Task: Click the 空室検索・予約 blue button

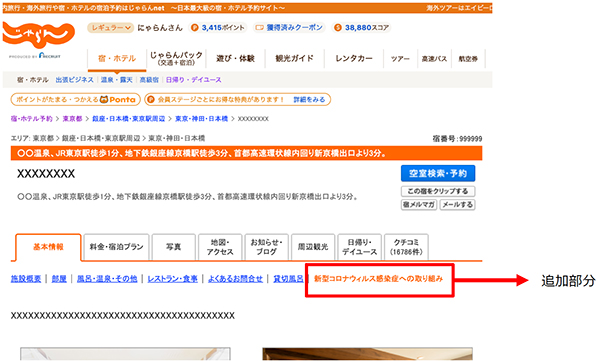Action: pos(438,174)
